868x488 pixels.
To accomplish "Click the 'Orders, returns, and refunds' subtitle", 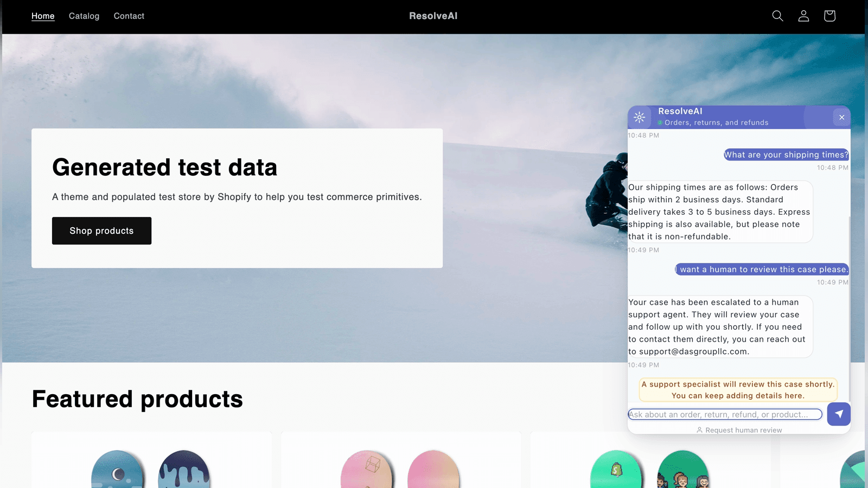I will [x=717, y=123].
